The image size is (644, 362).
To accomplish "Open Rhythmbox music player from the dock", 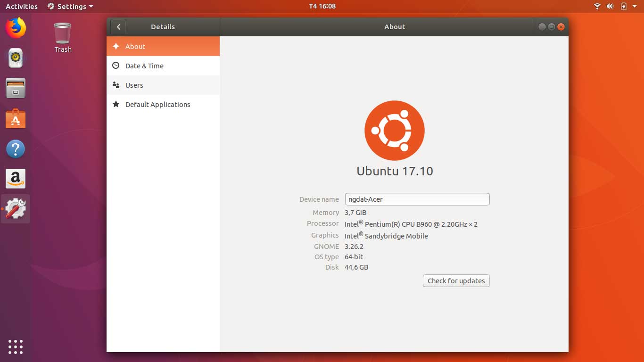I will [15, 58].
